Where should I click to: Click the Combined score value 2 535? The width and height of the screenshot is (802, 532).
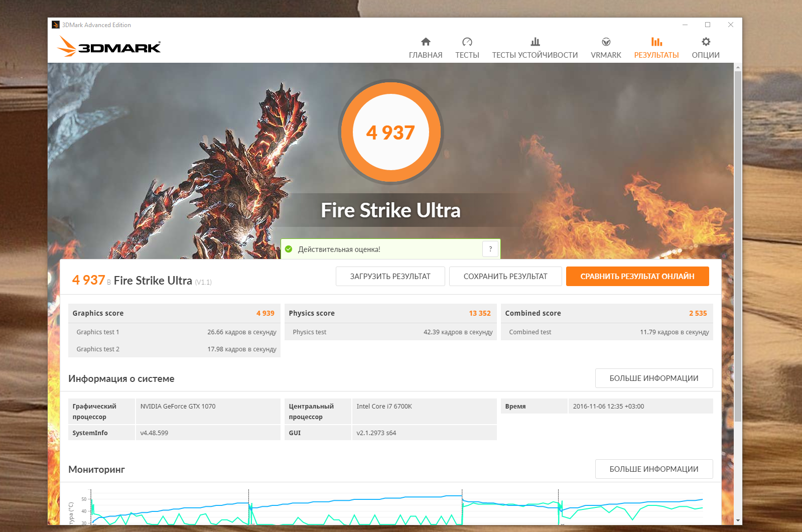coord(698,313)
